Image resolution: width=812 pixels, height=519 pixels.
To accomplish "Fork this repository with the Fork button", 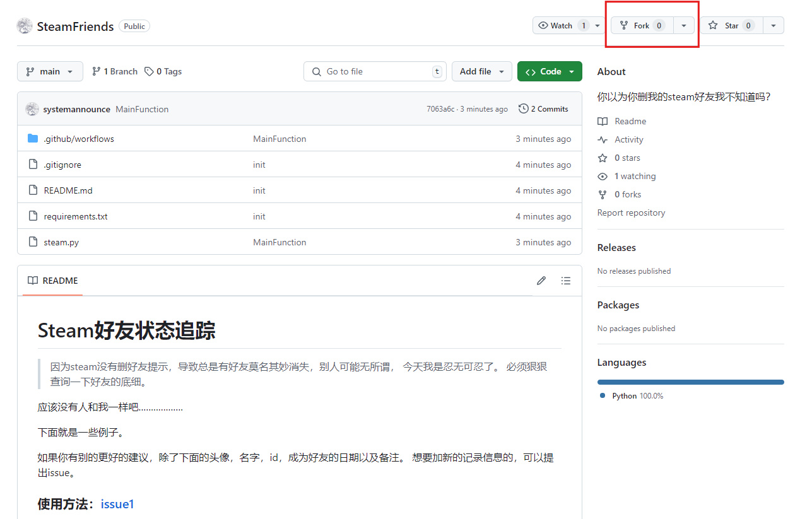I will coord(642,25).
